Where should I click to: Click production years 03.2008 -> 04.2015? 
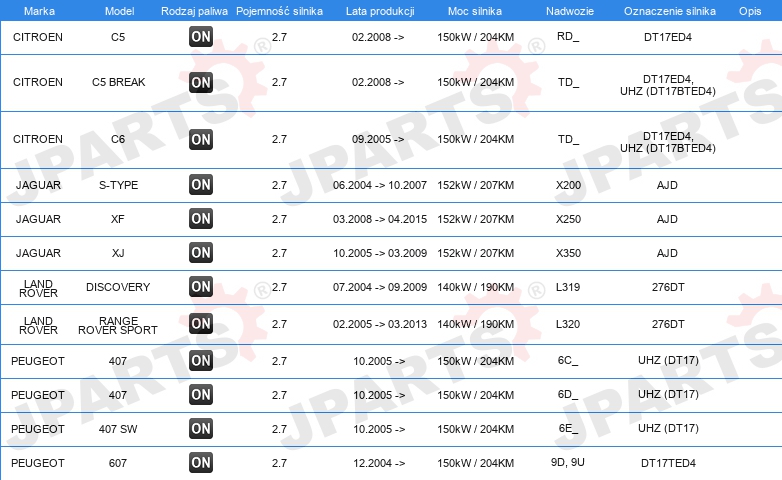pyautogui.click(x=380, y=219)
